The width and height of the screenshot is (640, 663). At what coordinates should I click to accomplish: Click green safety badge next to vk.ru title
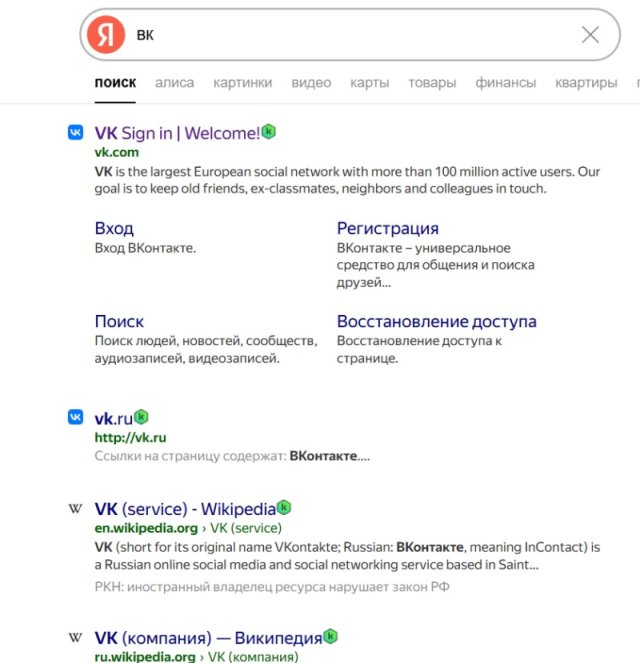[141, 417]
